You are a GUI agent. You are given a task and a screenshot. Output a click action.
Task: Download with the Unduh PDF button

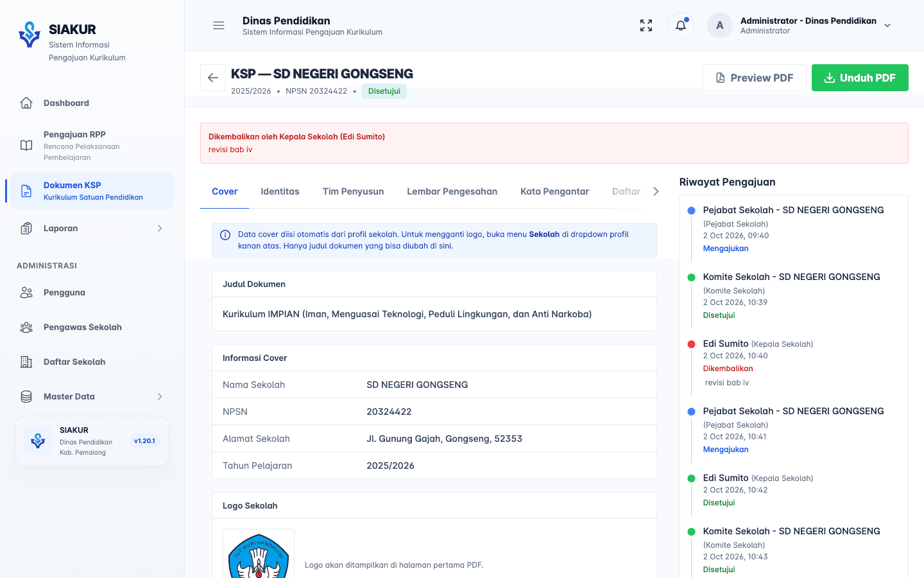pyautogui.click(x=860, y=78)
